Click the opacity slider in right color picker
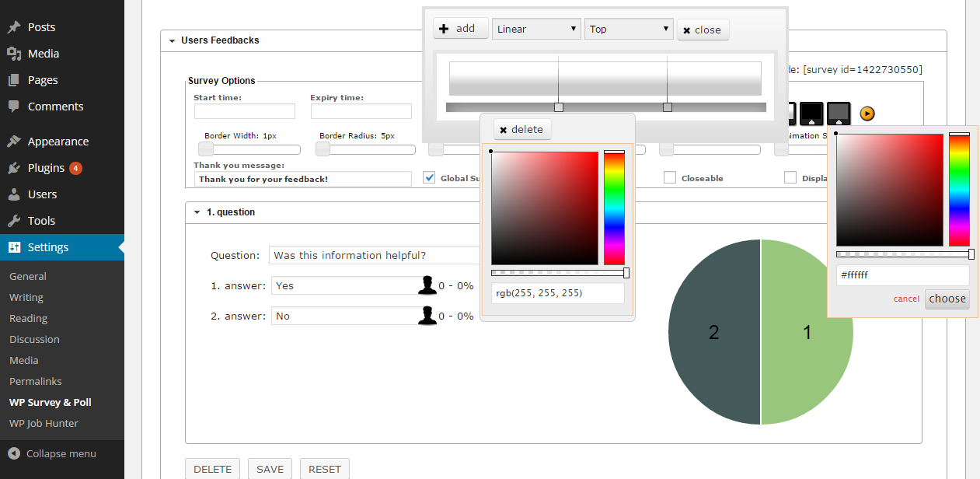Viewport: 980px width, 479px height. point(905,254)
